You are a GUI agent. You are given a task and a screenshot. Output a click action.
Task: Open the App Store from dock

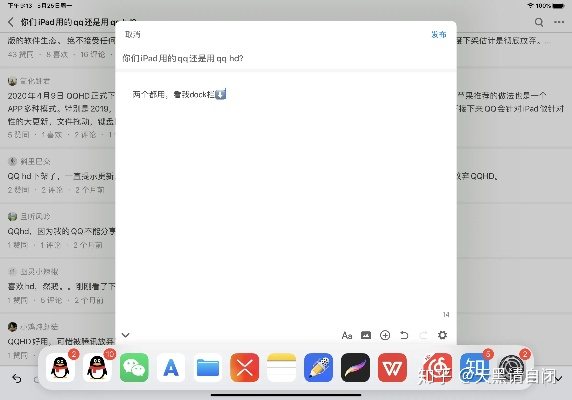(171, 368)
